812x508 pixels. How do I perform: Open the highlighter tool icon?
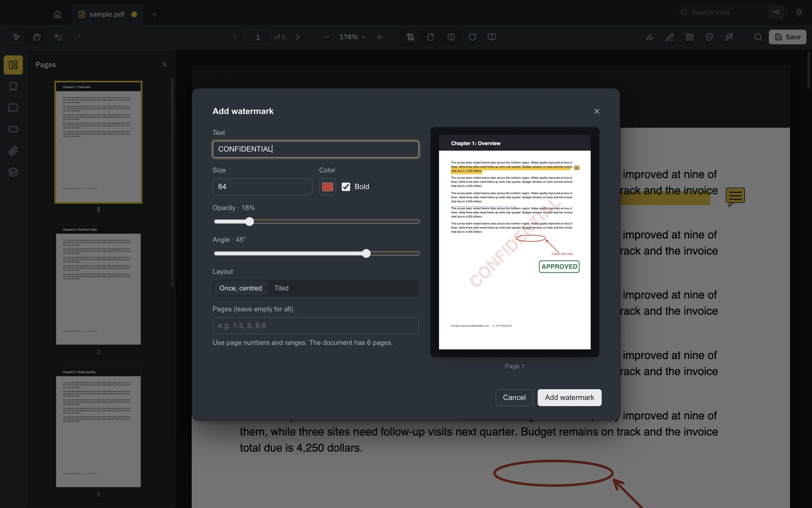point(650,37)
